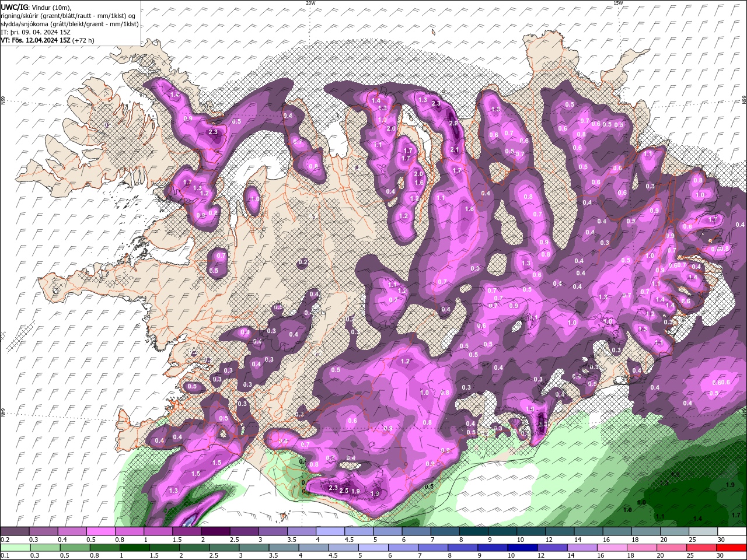Click the 2.1 precipitation value on the map

(455, 149)
